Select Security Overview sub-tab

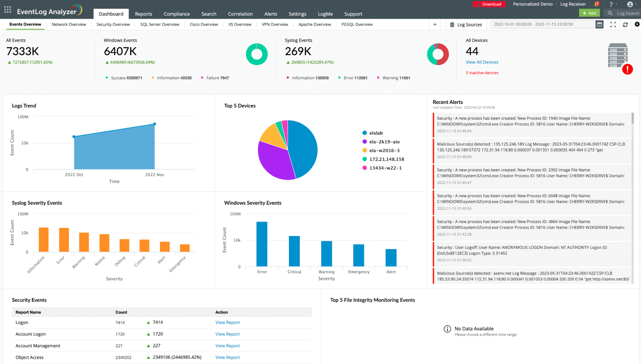113,24
